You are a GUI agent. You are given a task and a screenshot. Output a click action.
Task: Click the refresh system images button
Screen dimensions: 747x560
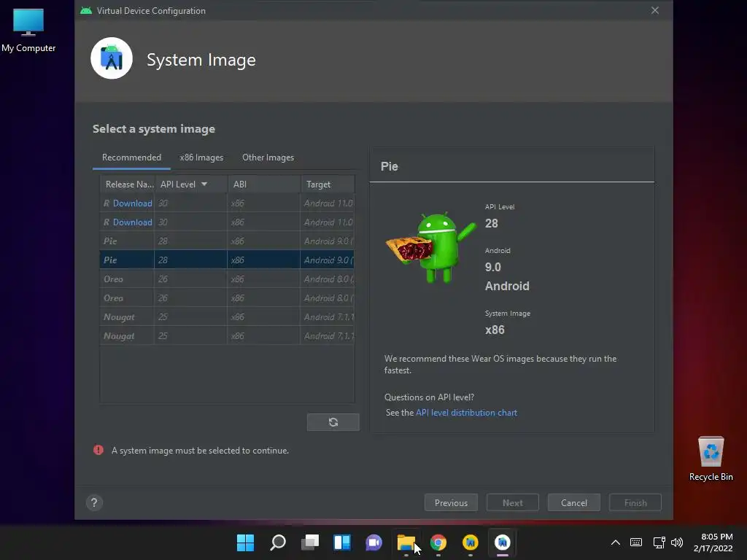pos(333,422)
